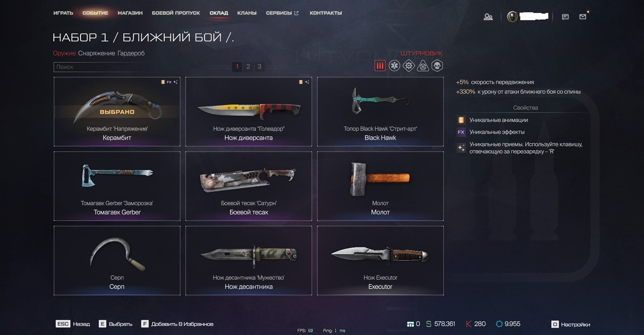644x335 pixels.
Task: Open the friends list icon
Action: [488, 17]
